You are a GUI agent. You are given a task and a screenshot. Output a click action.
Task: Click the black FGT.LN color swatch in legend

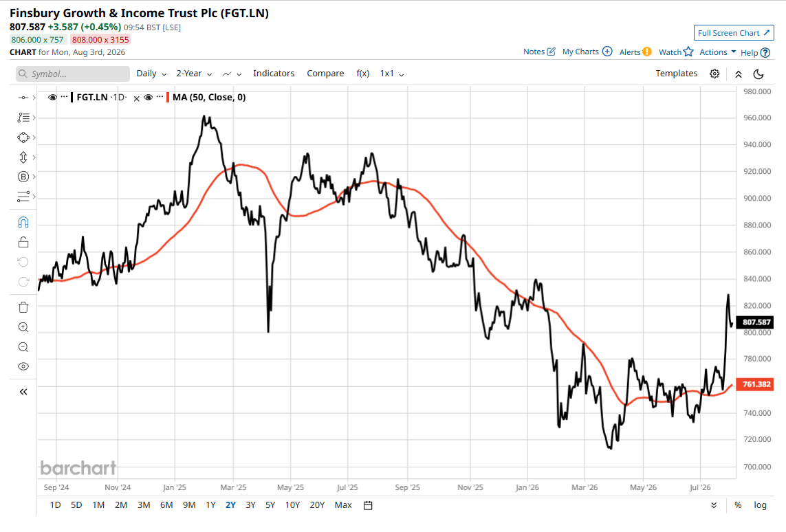(72, 97)
